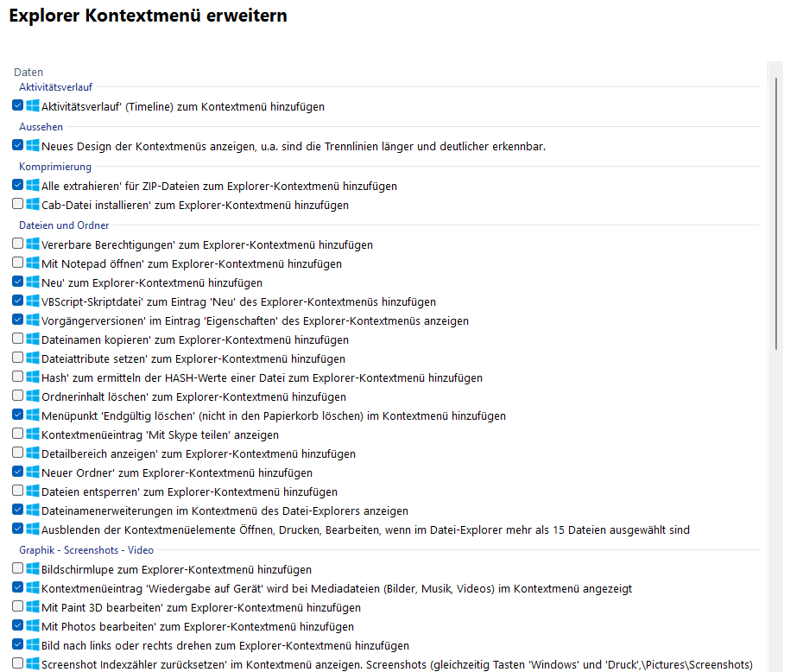Click Windows icon beside 'Aktivitätsverlauf' (Timeline) entry
The width and height of the screenshot is (790, 672).
(x=33, y=106)
